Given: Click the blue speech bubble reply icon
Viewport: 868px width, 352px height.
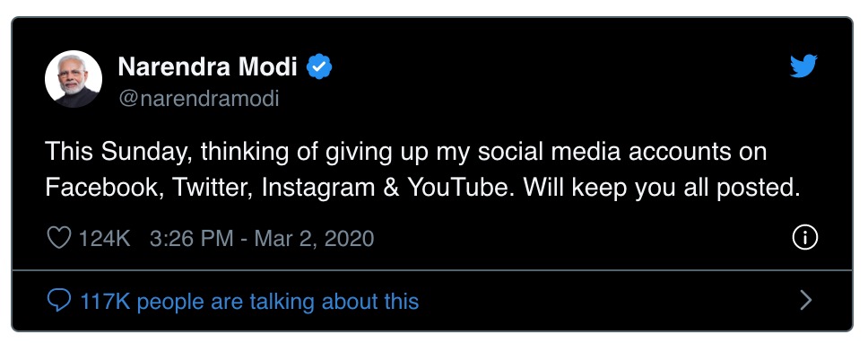Looking at the screenshot, I should click(x=58, y=301).
